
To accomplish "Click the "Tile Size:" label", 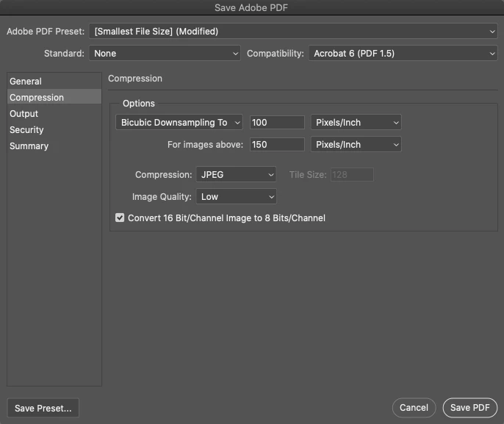I will point(308,175).
